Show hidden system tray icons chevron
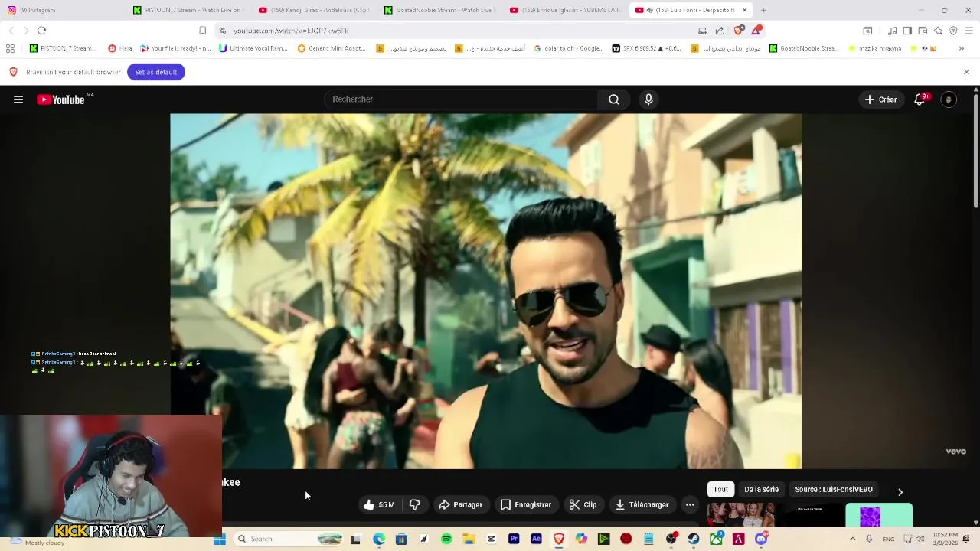This screenshot has width=980, height=551. tap(852, 540)
